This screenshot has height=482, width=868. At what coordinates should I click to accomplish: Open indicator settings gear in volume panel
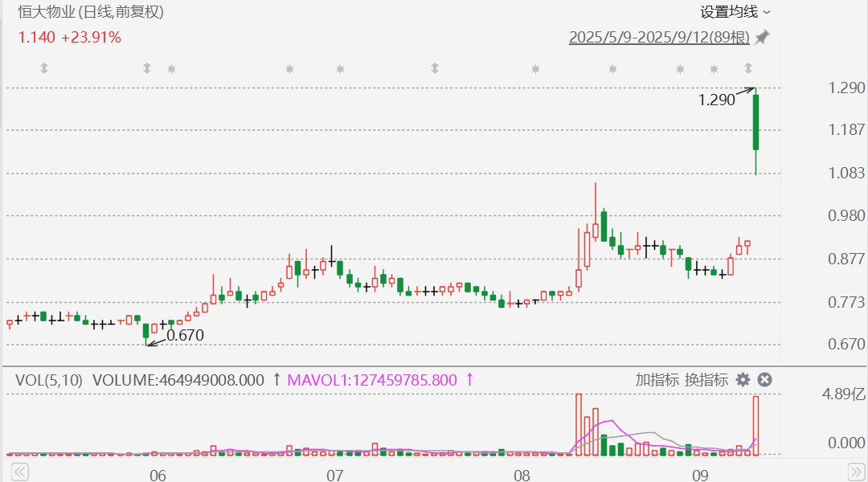coord(743,380)
